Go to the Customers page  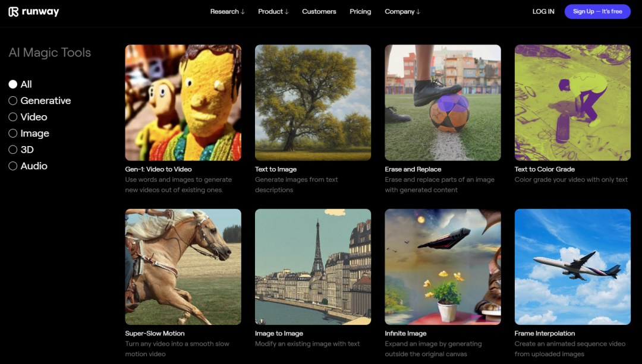pos(319,12)
